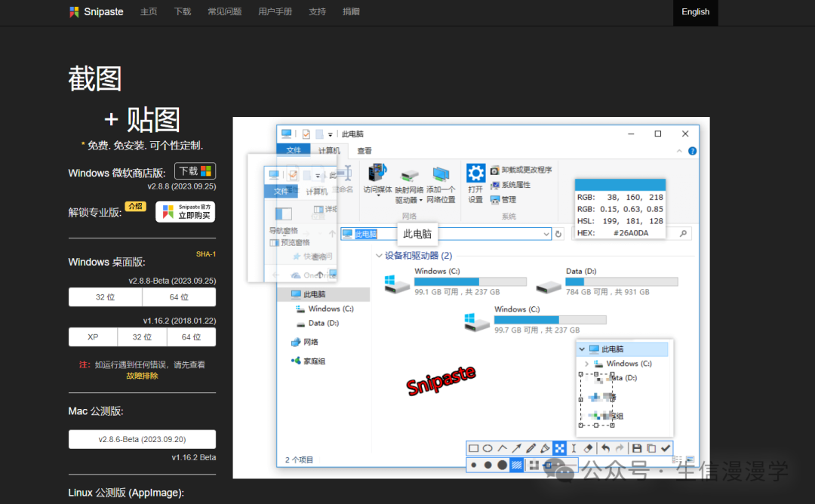Collapse 此电脑 node in the pasted tree

click(582, 349)
